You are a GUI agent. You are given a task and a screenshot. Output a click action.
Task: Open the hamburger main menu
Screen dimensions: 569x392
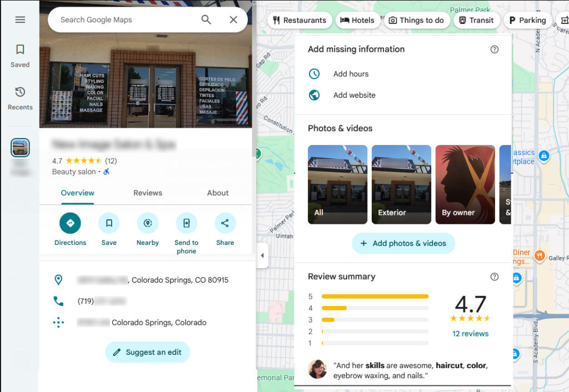tap(20, 20)
